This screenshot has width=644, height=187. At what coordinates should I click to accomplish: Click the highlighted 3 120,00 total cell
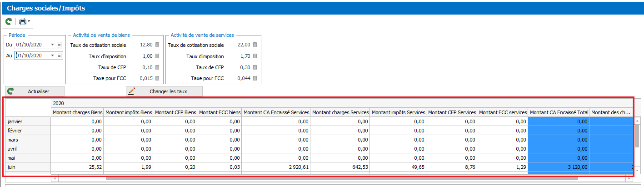pyautogui.click(x=559, y=167)
